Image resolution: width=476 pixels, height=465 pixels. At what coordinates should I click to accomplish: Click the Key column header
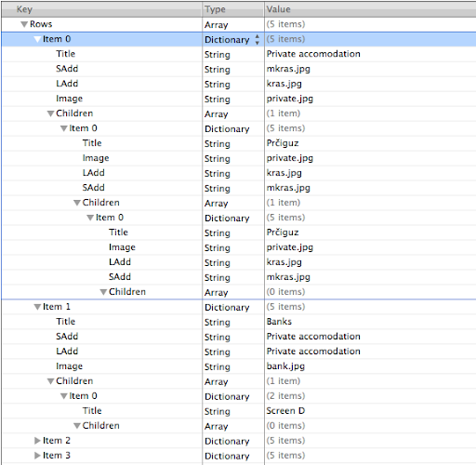(101, 9)
